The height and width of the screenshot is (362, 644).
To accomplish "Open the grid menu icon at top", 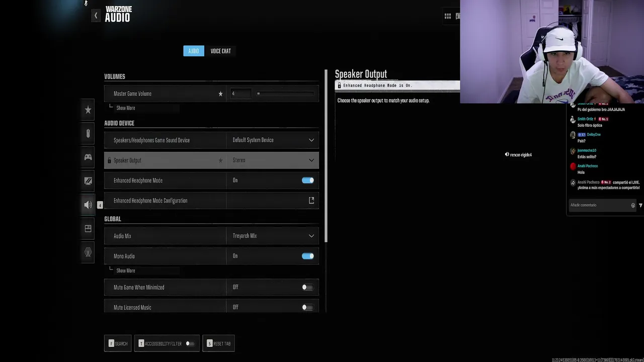I will (447, 16).
